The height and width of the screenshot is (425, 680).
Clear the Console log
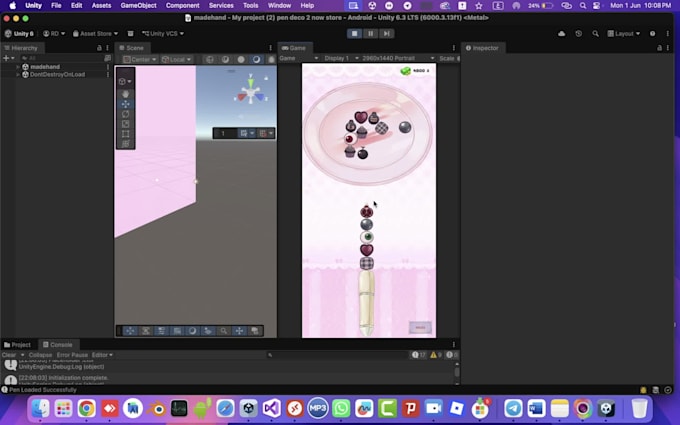click(9, 355)
